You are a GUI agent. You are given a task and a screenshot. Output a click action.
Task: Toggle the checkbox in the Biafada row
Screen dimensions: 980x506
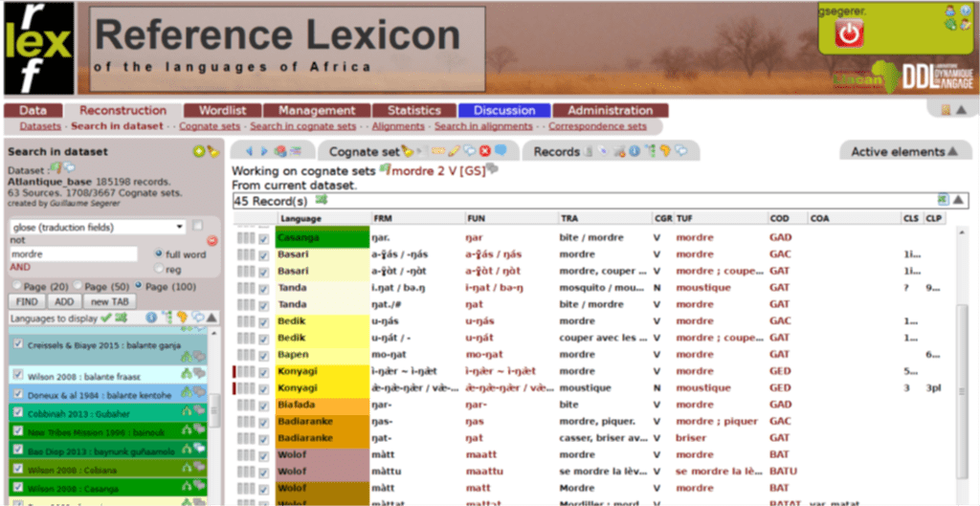pyautogui.click(x=263, y=406)
